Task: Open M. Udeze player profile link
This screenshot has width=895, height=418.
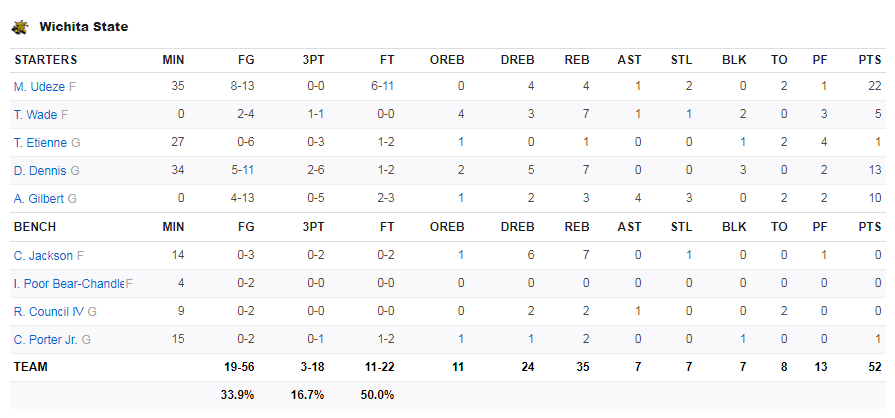Action: 39,87
